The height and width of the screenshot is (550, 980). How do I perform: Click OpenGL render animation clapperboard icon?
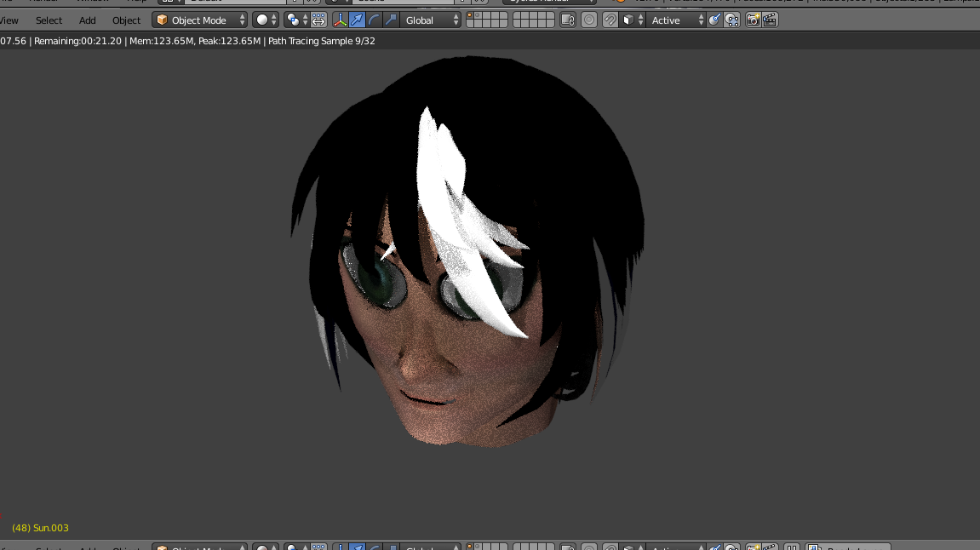click(x=770, y=20)
